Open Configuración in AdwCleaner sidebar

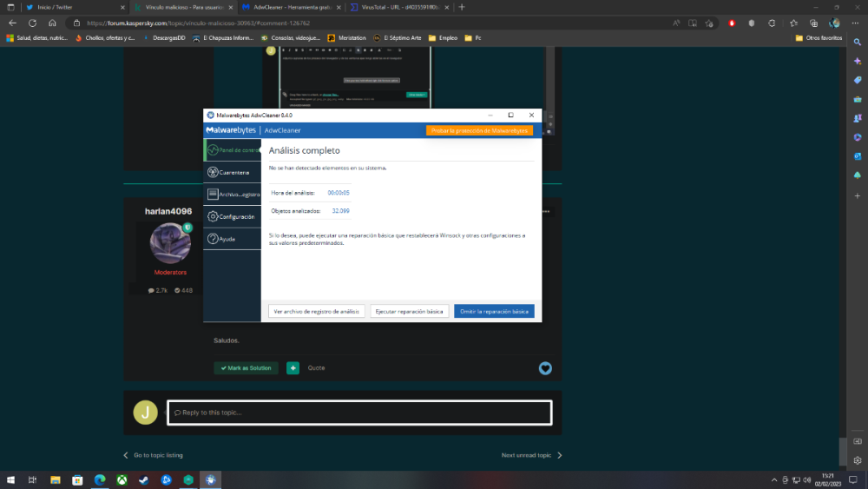[x=232, y=216]
